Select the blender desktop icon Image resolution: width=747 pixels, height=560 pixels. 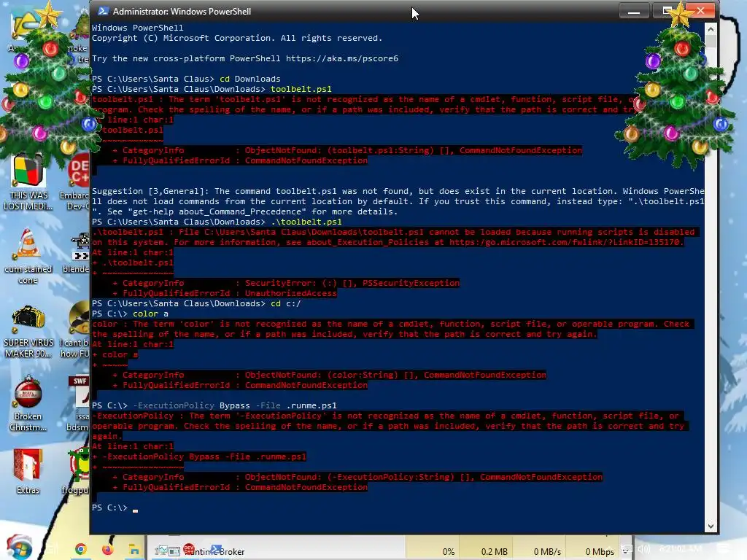point(77,254)
